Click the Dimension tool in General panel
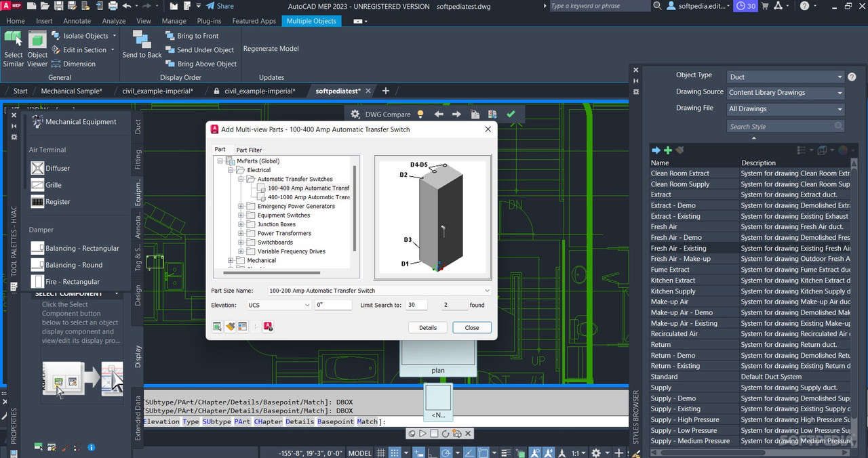 click(73, 64)
